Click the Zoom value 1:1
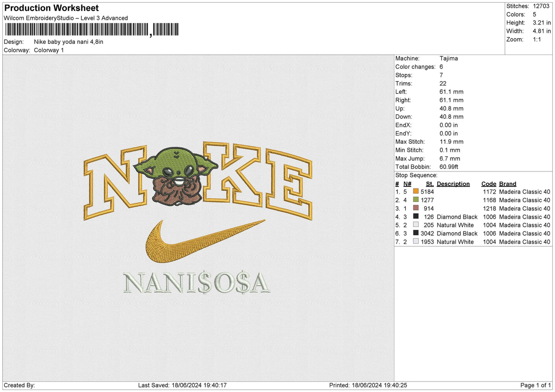The height and width of the screenshot is (392, 555). coord(537,39)
